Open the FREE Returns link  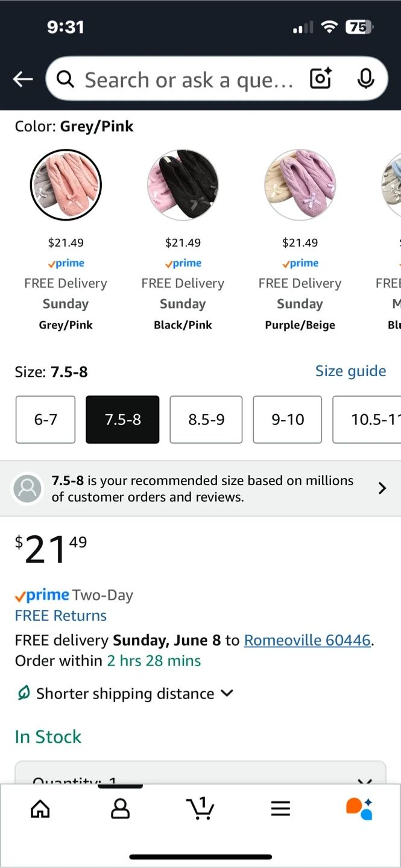(61, 615)
